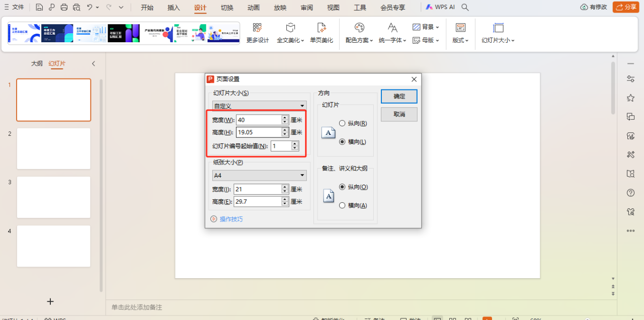This screenshot has height=320, width=644.
Task: Click the 确定 confirm button
Action: click(398, 96)
